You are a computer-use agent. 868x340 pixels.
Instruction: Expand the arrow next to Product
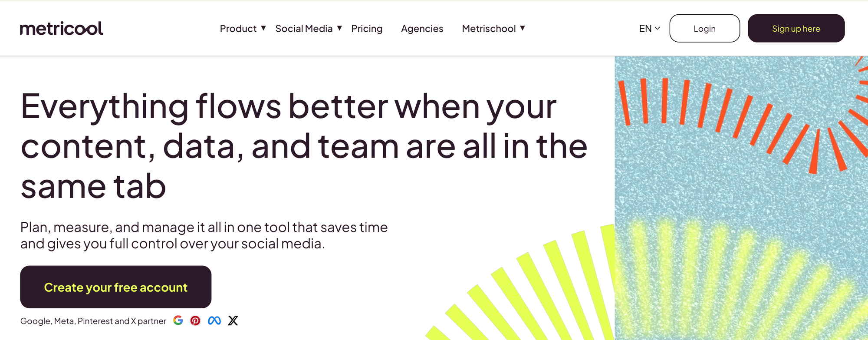tap(263, 28)
